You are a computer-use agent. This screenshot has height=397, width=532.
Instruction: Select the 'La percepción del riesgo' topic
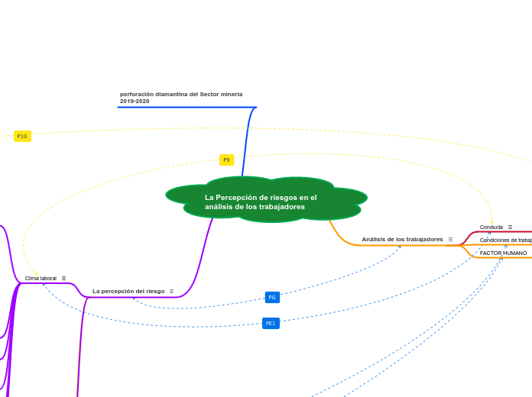(128, 291)
